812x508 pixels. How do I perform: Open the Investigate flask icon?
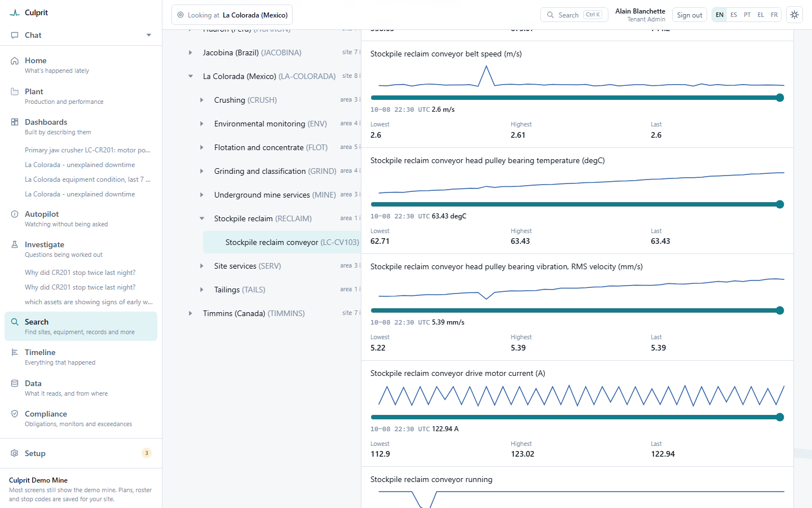[x=15, y=244]
